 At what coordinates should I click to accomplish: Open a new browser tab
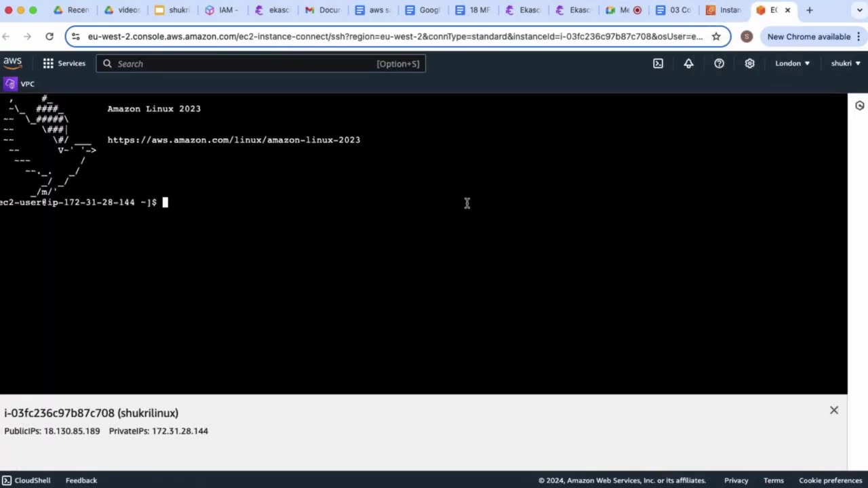pyautogui.click(x=809, y=10)
